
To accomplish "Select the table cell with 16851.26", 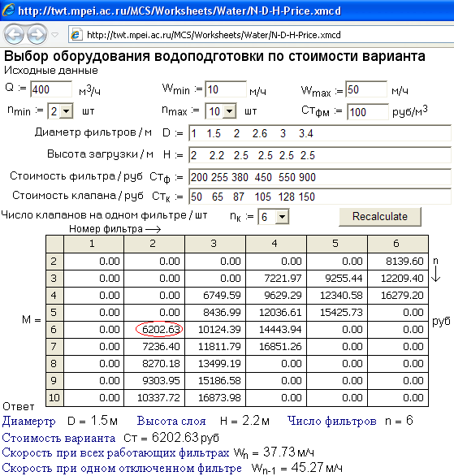I will click(x=276, y=346).
